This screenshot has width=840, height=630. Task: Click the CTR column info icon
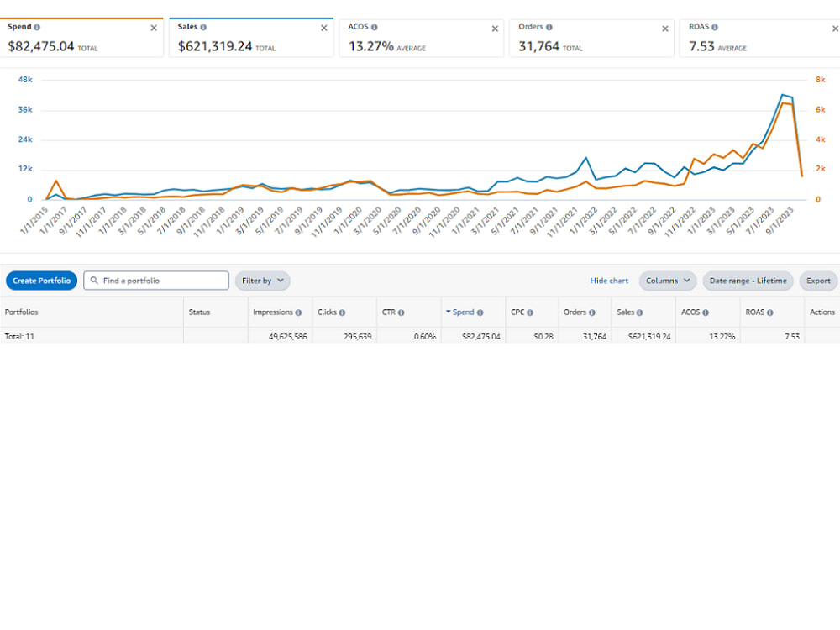click(401, 312)
